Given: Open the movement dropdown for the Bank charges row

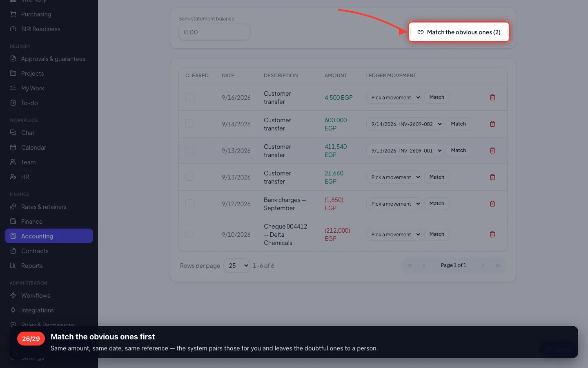Looking at the screenshot, I should (x=394, y=204).
